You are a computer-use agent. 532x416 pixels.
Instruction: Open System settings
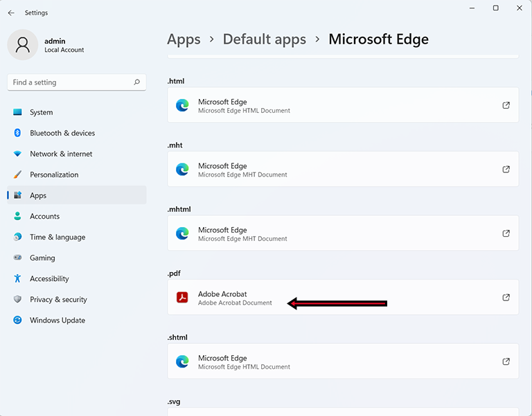tap(77, 112)
